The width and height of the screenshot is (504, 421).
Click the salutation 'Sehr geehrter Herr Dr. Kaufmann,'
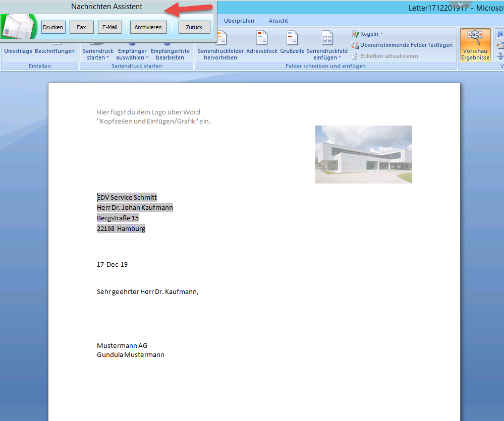click(147, 291)
